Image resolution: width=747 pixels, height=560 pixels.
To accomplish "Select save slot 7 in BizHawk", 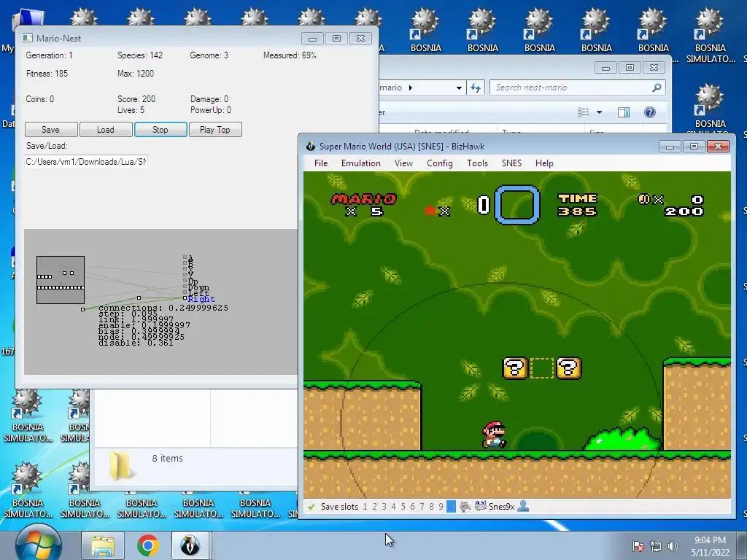I will pos(422,507).
